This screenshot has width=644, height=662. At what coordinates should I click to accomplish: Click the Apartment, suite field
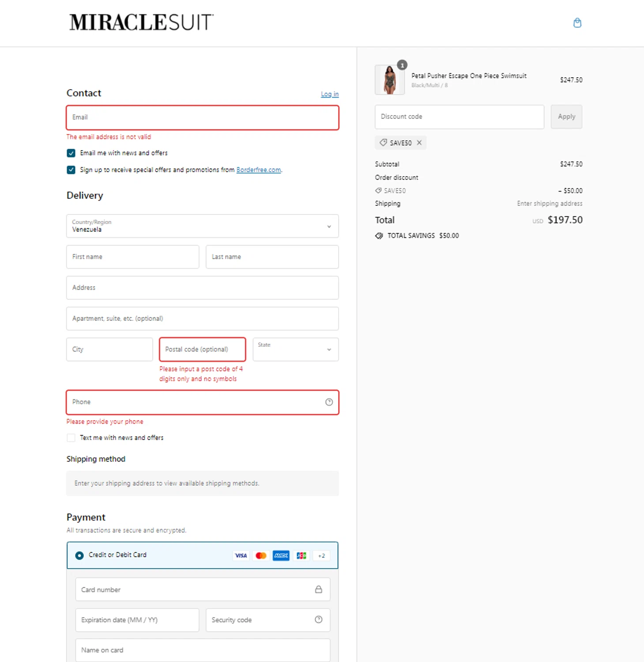coord(203,319)
